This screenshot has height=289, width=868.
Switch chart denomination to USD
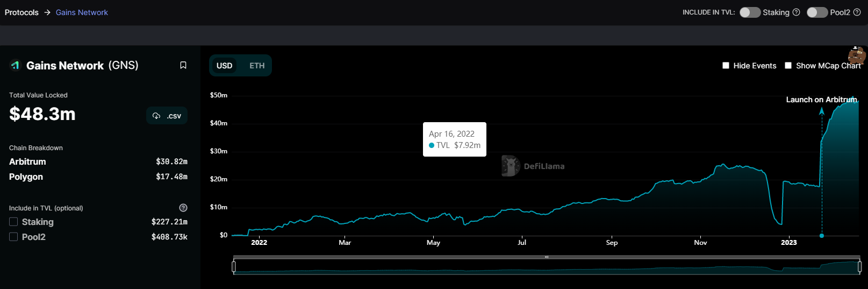224,66
